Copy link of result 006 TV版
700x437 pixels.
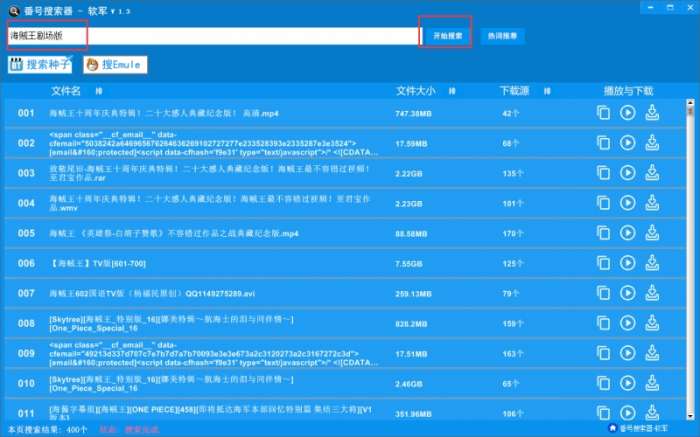[603, 263]
